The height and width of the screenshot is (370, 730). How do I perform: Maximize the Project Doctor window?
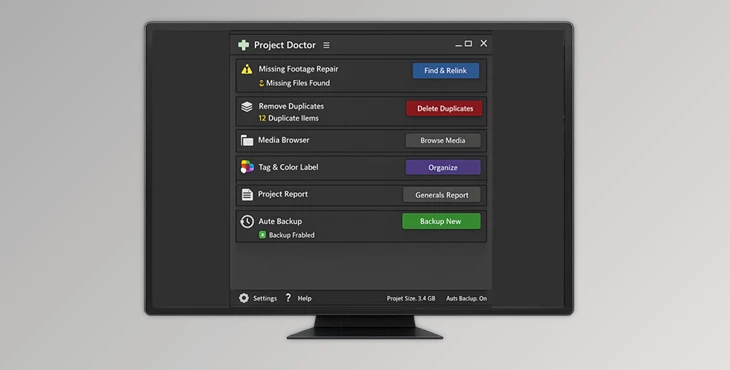click(468, 43)
